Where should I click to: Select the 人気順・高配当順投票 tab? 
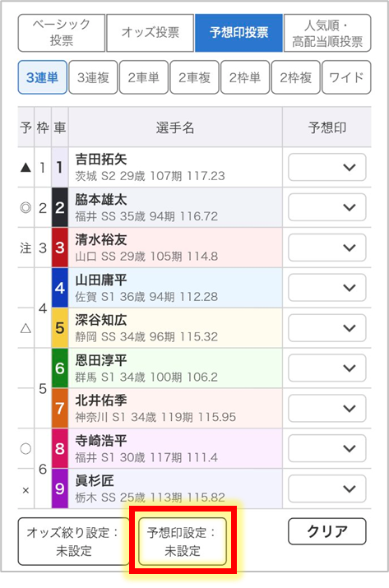click(x=327, y=33)
